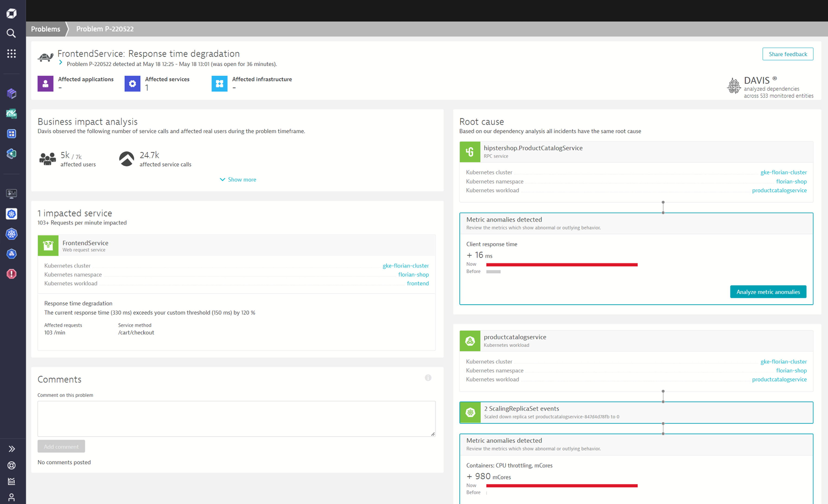Open the round Kubernetes wheel sidebar icon
Image resolution: width=828 pixels, height=504 pixels.
[11, 234]
